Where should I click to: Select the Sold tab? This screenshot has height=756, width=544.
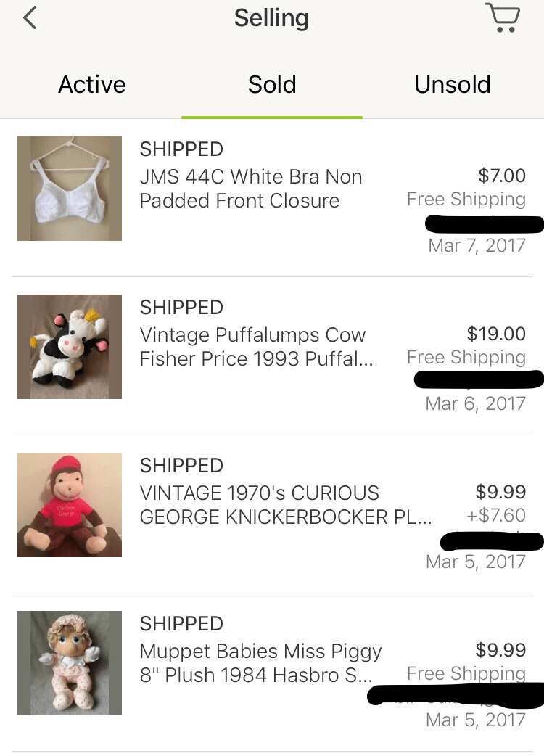272,85
